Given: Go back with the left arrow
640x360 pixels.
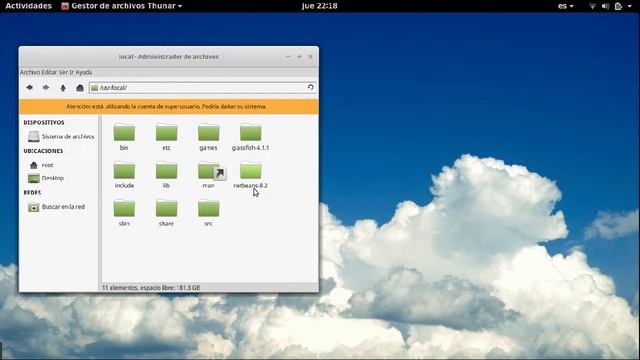Looking at the screenshot, I should coord(29,88).
